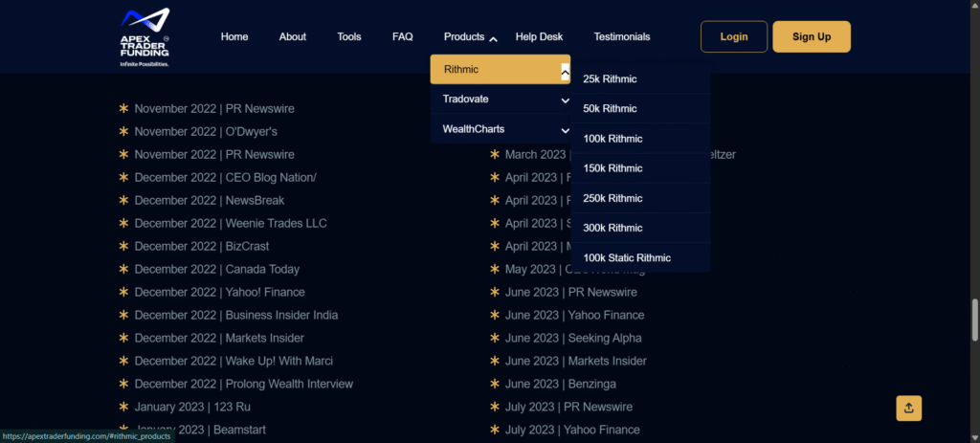The width and height of the screenshot is (980, 443).
Task: Open the Tools menu item
Action: coord(349,37)
